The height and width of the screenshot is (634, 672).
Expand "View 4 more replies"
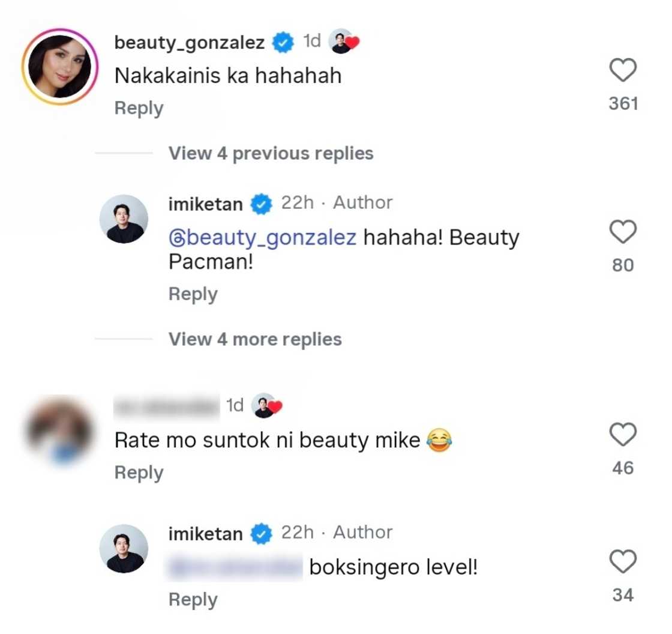click(254, 339)
